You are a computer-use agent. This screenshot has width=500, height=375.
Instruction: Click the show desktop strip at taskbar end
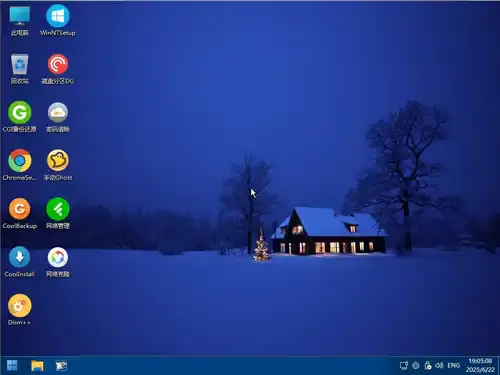tap(498, 365)
